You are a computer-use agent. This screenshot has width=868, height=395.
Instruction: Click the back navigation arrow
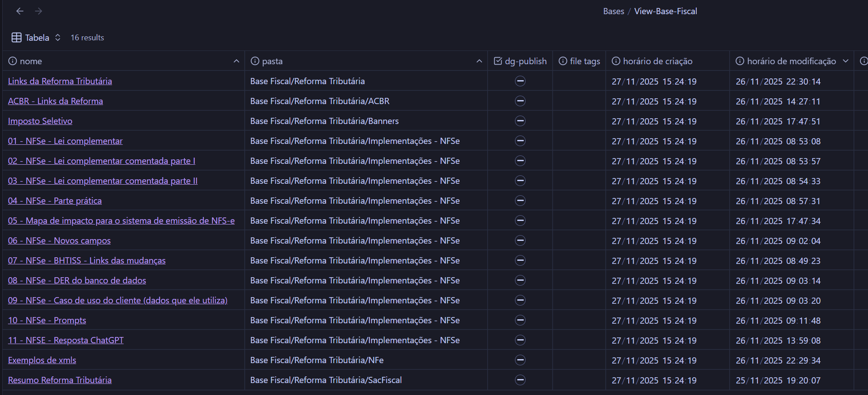[20, 12]
